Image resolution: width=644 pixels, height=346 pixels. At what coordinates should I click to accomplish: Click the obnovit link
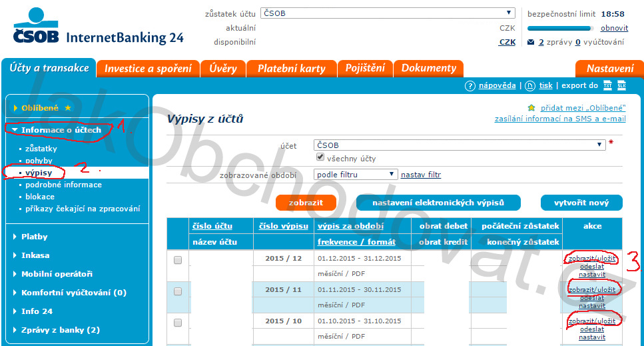click(x=615, y=28)
